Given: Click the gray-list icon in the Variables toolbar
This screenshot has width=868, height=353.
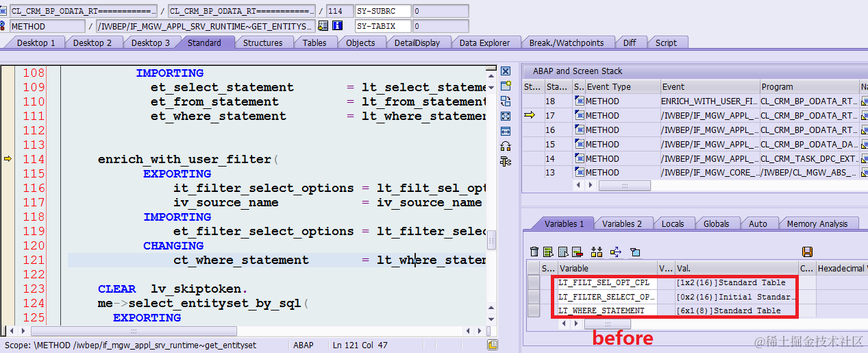Looking at the screenshot, I should [x=563, y=252].
